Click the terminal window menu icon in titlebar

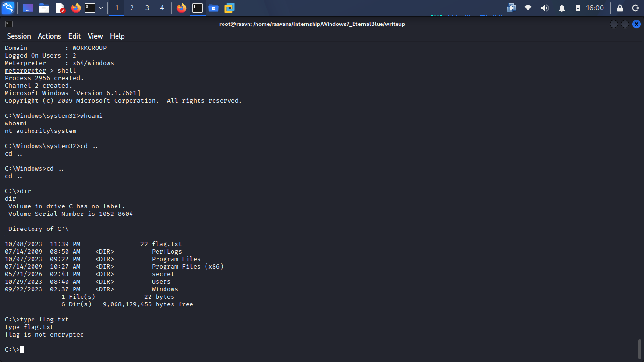(x=9, y=24)
